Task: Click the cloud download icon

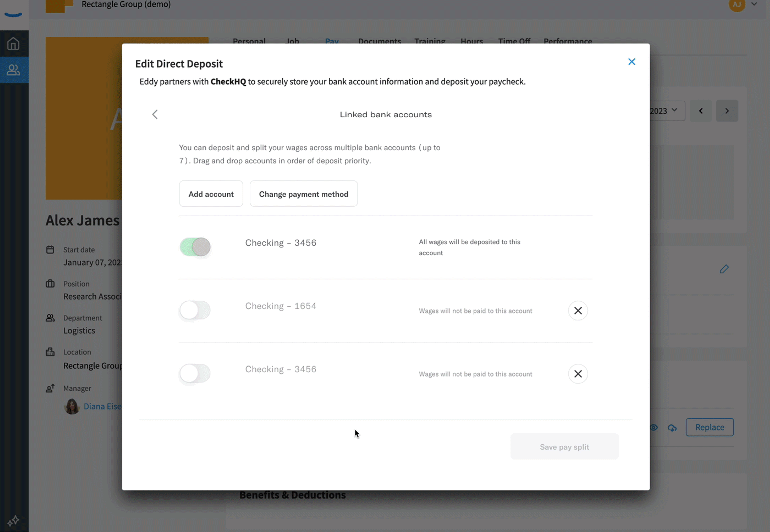Action: click(672, 428)
